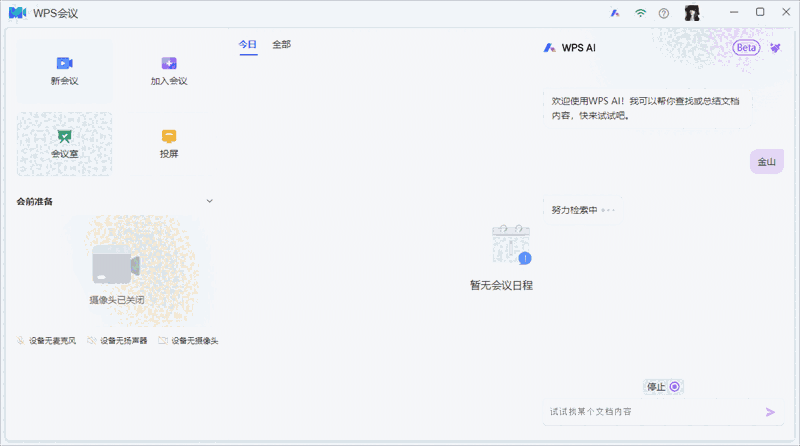The height and width of the screenshot is (446, 800).
Task: Click the camera preview showing 摄像头已关闭
Action: 116,271
